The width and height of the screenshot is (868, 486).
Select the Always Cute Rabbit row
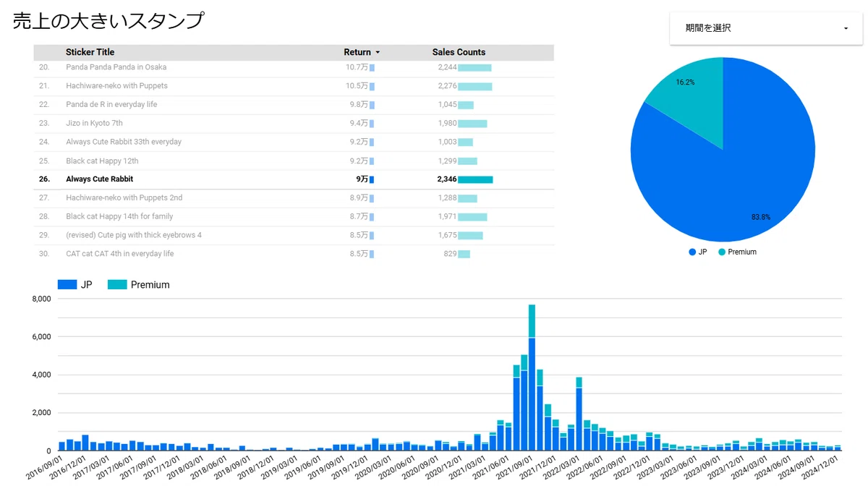[294, 179]
